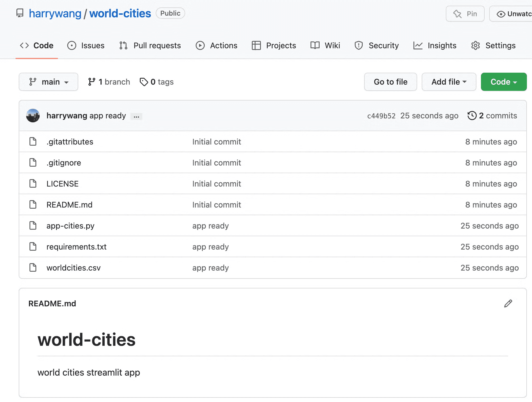Click the file icon in the README.md file row
The image size is (532, 402).
pyautogui.click(x=33, y=204)
